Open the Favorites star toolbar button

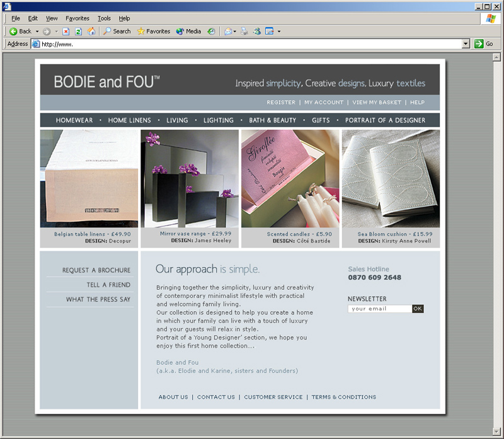click(153, 31)
